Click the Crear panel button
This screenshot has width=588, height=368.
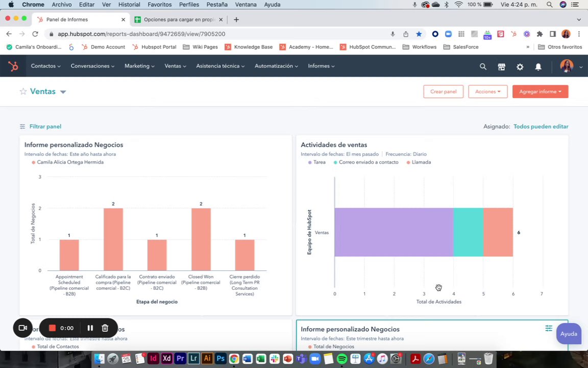click(443, 91)
